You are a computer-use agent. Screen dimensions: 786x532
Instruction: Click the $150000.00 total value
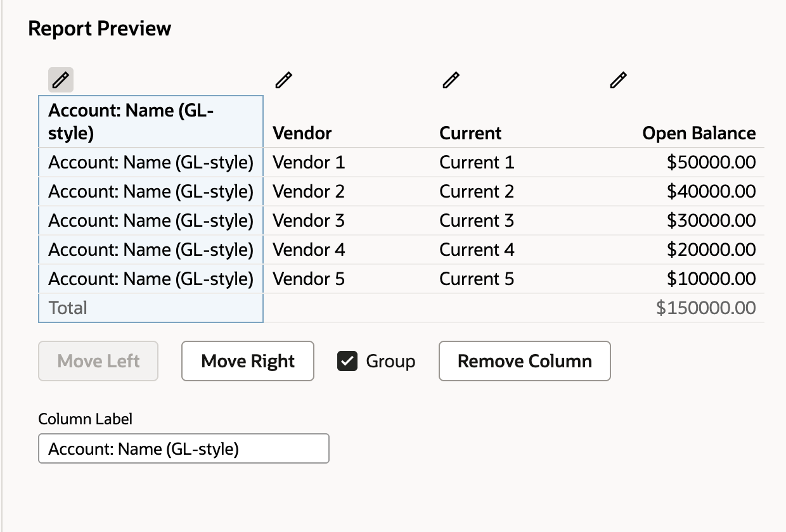(x=706, y=308)
